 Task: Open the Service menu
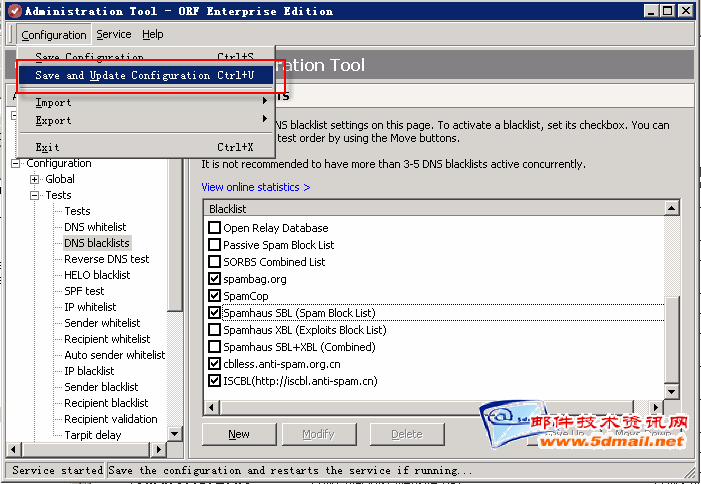point(113,34)
